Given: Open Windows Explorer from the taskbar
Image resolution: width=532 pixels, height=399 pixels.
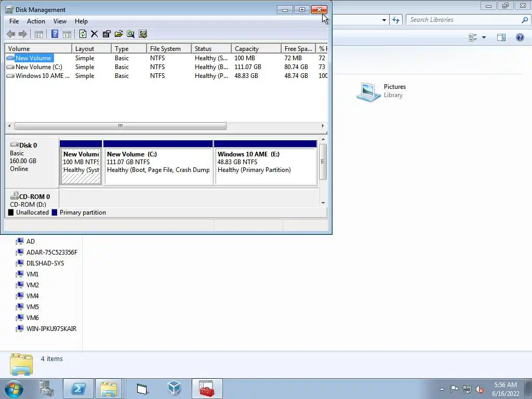Looking at the screenshot, I should (109, 389).
